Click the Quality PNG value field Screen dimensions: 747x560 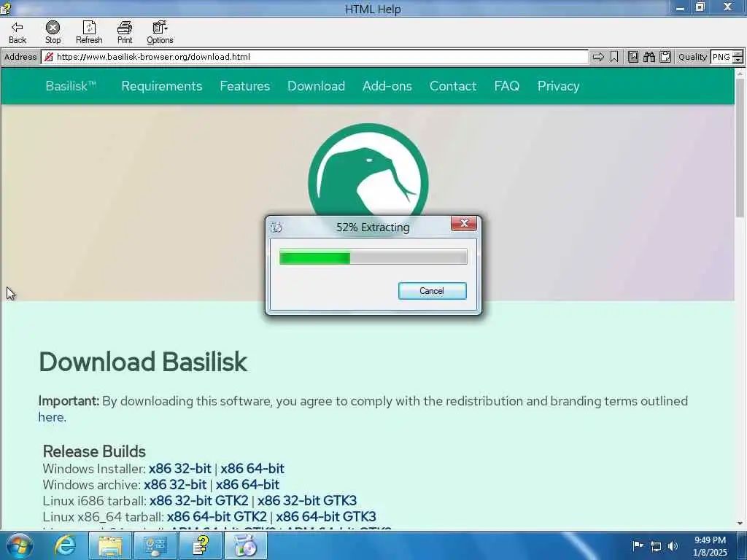point(721,57)
